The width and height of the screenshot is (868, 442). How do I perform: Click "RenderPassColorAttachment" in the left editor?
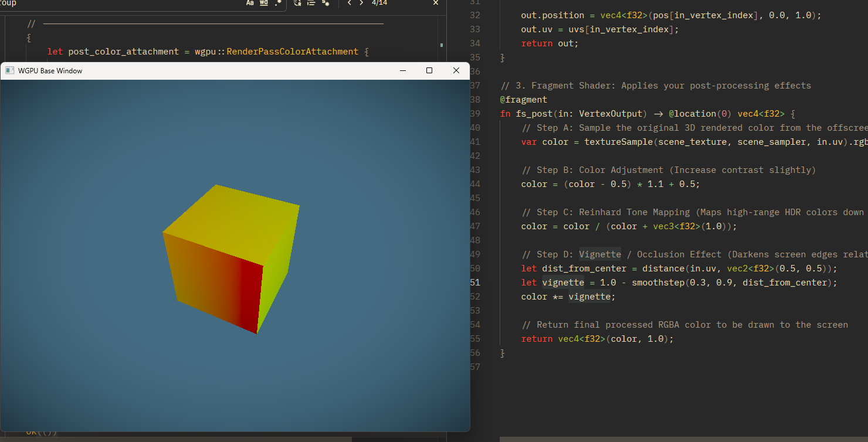click(293, 52)
